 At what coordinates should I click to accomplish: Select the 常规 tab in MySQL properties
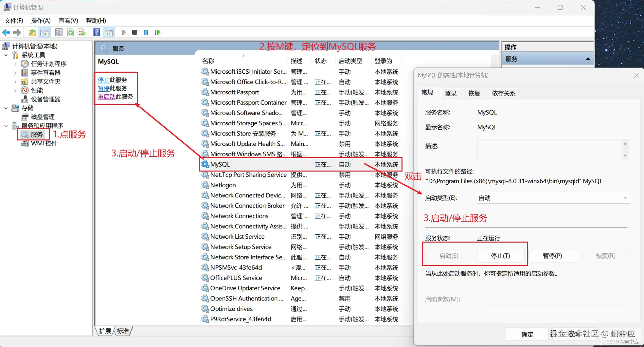click(x=427, y=93)
